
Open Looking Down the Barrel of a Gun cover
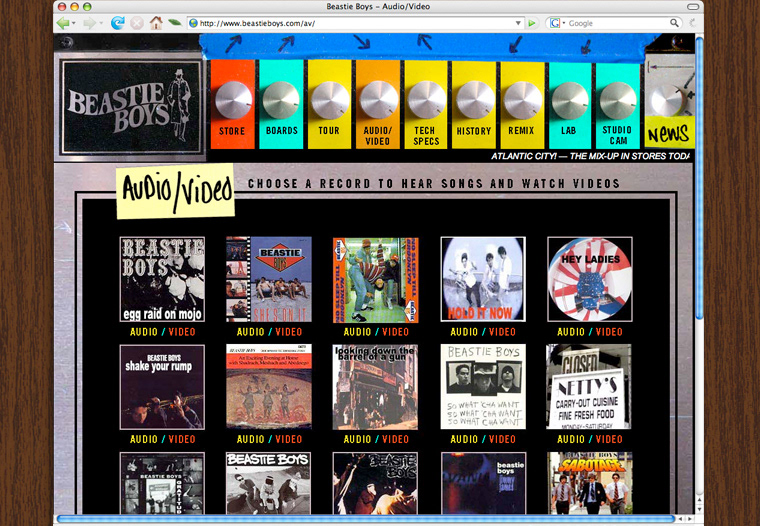click(376, 387)
